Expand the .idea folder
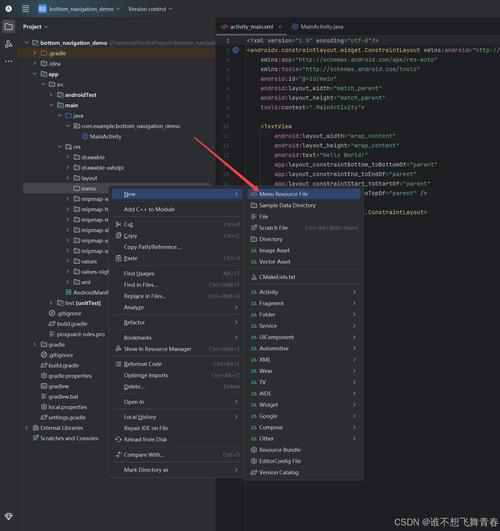 click(x=35, y=63)
